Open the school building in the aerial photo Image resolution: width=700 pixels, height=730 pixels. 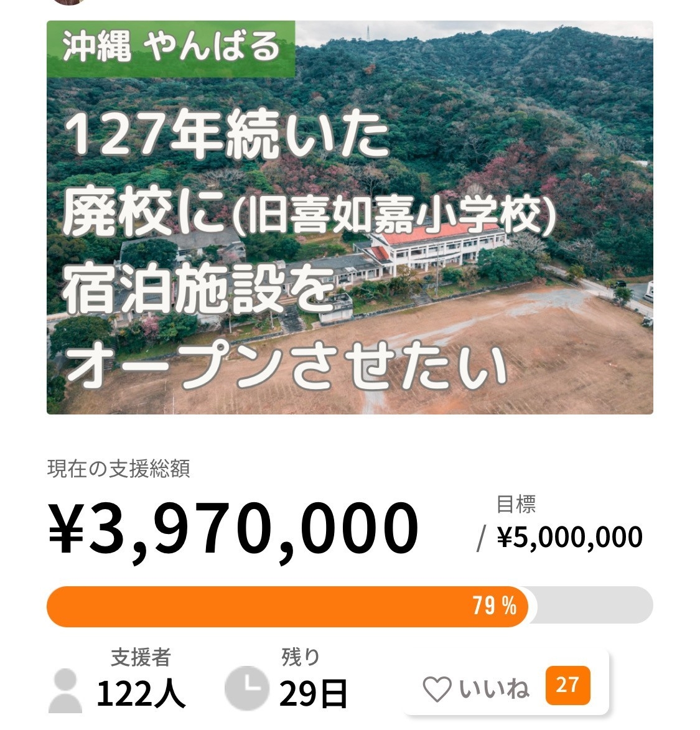[436, 246]
